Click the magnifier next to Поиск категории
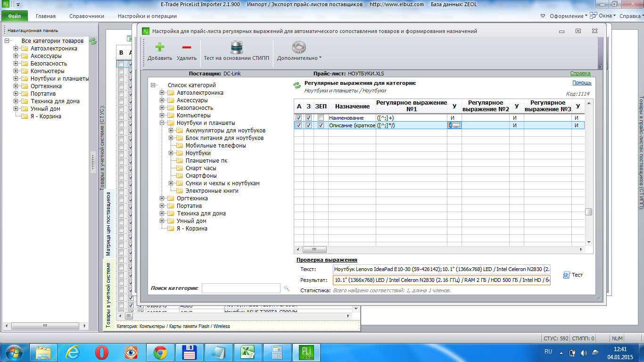This screenshot has width=644, height=362. pyautogui.click(x=286, y=288)
